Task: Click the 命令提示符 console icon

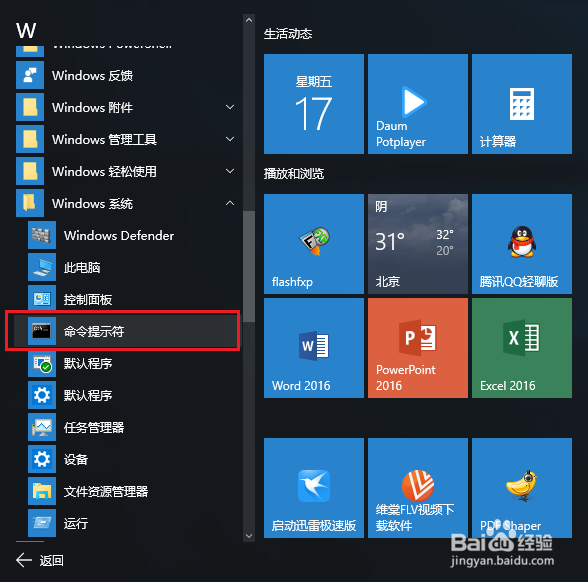Action: point(42,331)
